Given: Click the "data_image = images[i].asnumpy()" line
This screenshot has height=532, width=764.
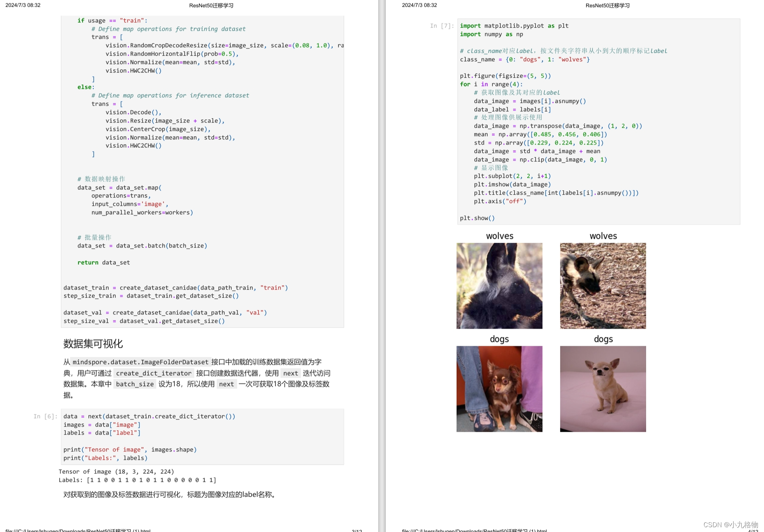Looking at the screenshot, I should 530,101.
